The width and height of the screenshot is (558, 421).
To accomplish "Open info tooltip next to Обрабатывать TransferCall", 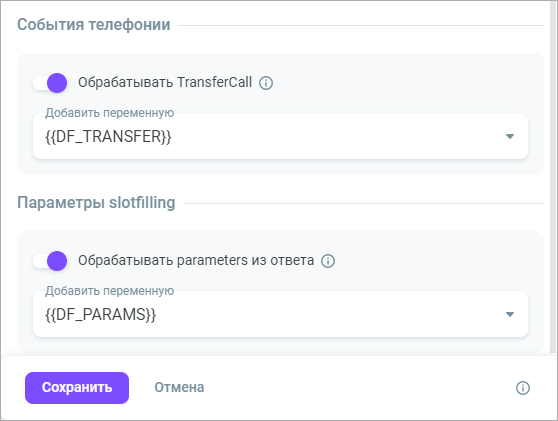I will pyautogui.click(x=266, y=83).
